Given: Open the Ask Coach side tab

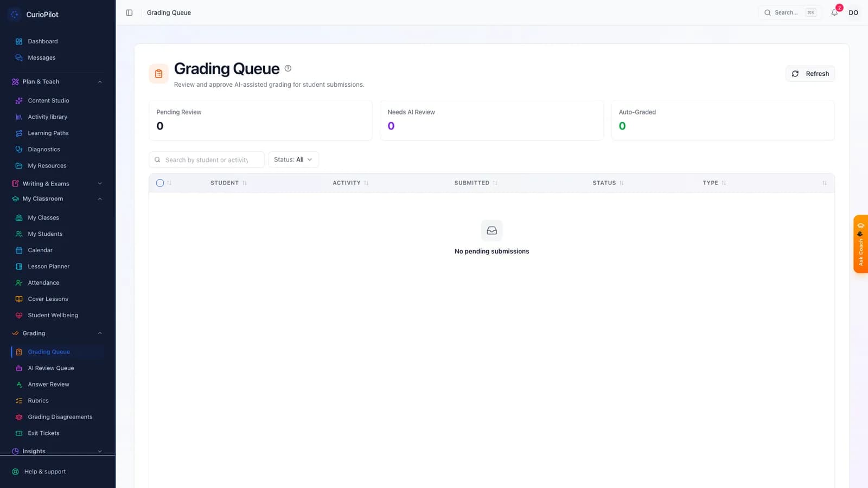Looking at the screenshot, I should (860, 244).
